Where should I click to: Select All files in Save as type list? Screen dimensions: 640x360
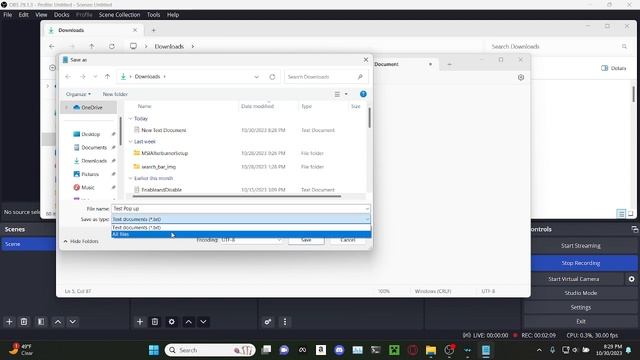241,234
